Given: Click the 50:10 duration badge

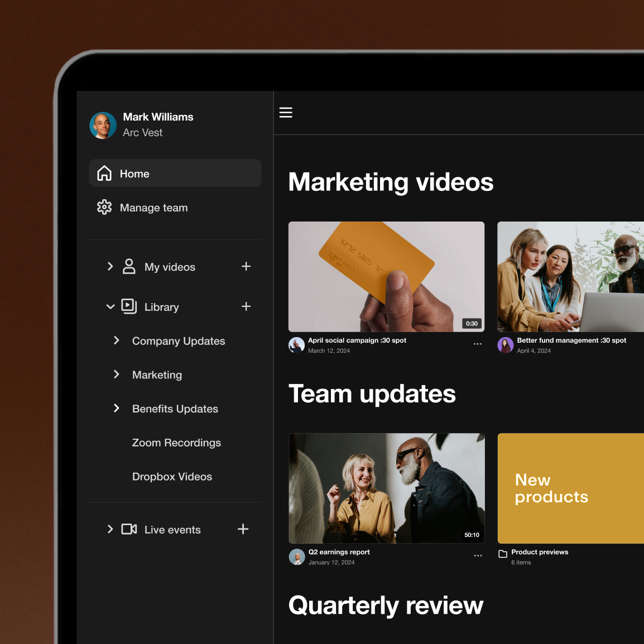Looking at the screenshot, I should (x=472, y=535).
